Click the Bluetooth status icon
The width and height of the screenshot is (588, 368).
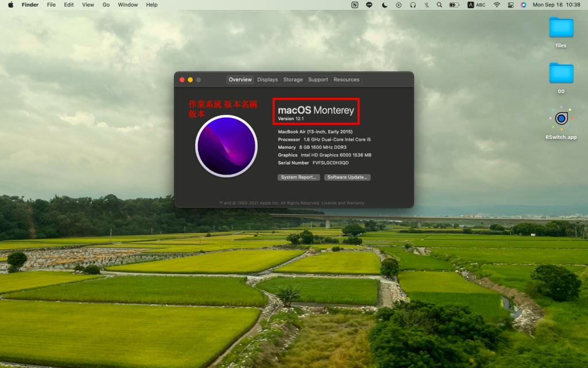click(x=427, y=5)
